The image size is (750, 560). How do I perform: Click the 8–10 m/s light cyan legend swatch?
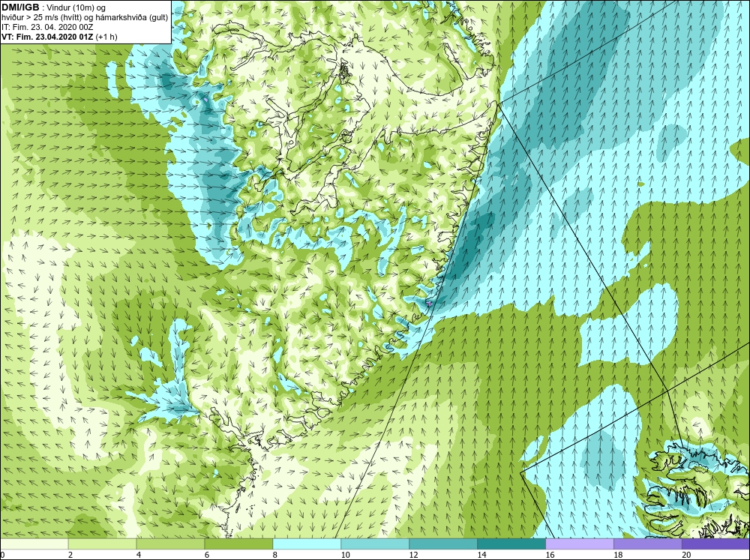click(307, 544)
